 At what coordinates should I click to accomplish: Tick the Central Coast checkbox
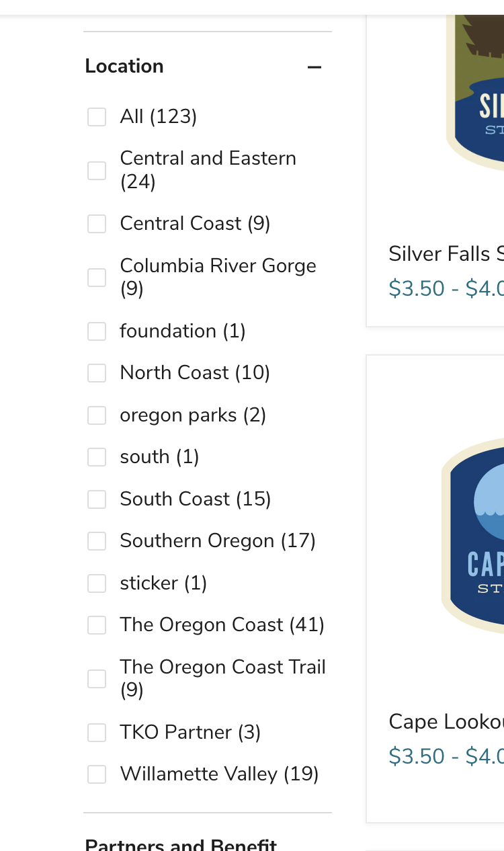(x=97, y=224)
